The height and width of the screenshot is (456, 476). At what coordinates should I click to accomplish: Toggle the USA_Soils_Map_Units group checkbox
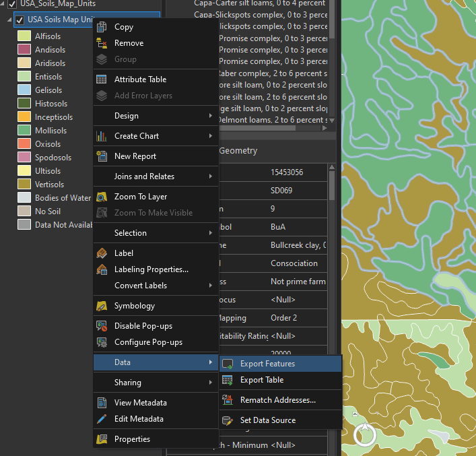pyautogui.click(x=12, y=4)
